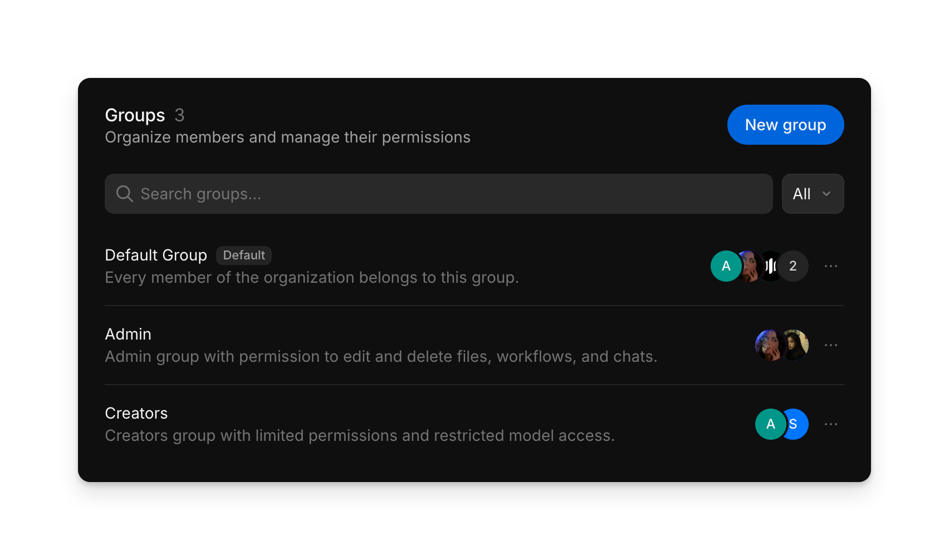This screenshot has height=560, width=949.
Task: Click the black waveform logo avatar in Default Group
Action: tap(771, 266)
